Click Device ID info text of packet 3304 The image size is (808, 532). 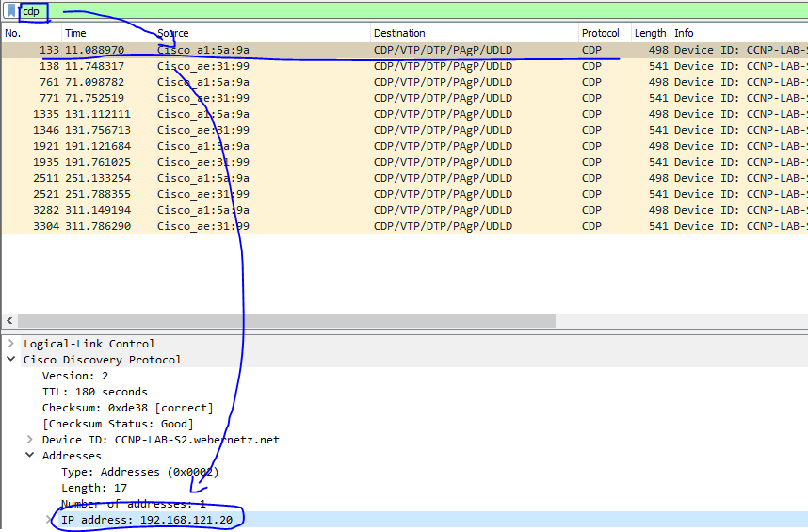pyautogui.click(x=741, y=226)
